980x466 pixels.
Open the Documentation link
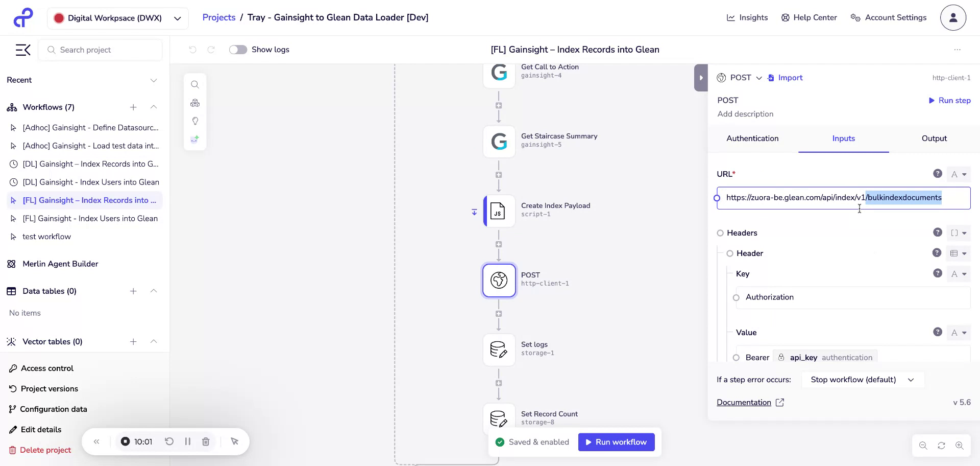pyautogui.click(x=744, y=402)
